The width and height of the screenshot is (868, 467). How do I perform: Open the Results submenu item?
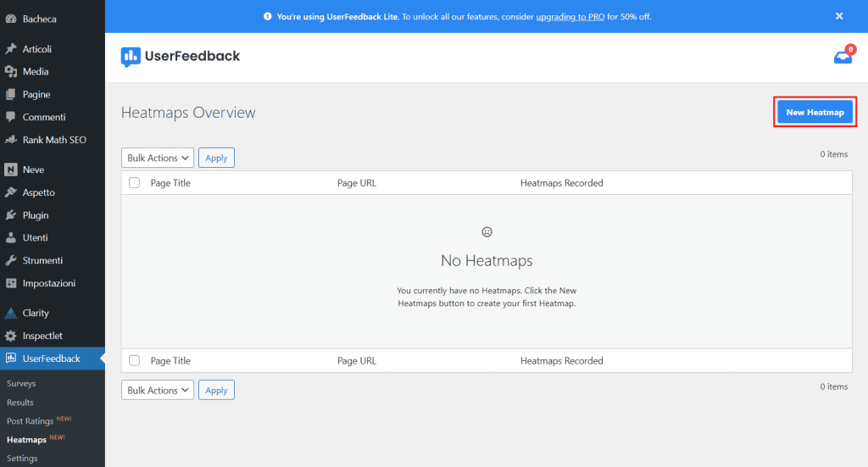coord(20,403)
